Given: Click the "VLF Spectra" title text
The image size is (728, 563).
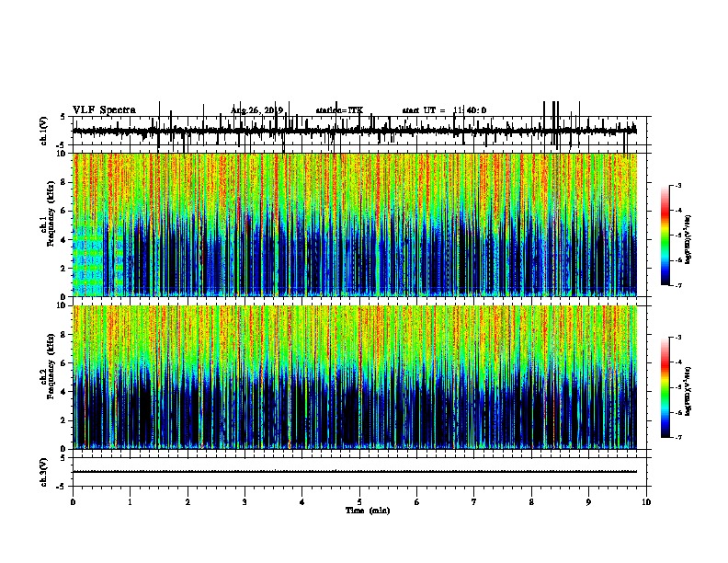Looking at the screenshot, I should (104, 110).
